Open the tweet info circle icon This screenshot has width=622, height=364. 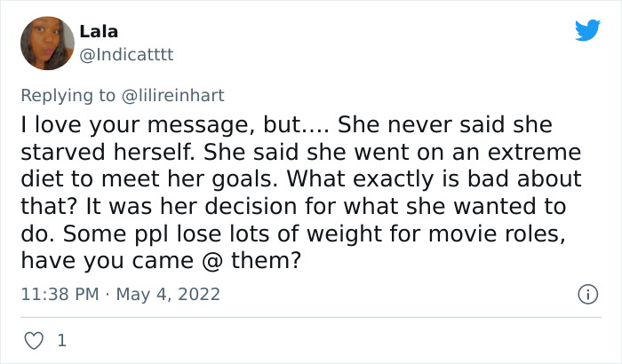586,293
